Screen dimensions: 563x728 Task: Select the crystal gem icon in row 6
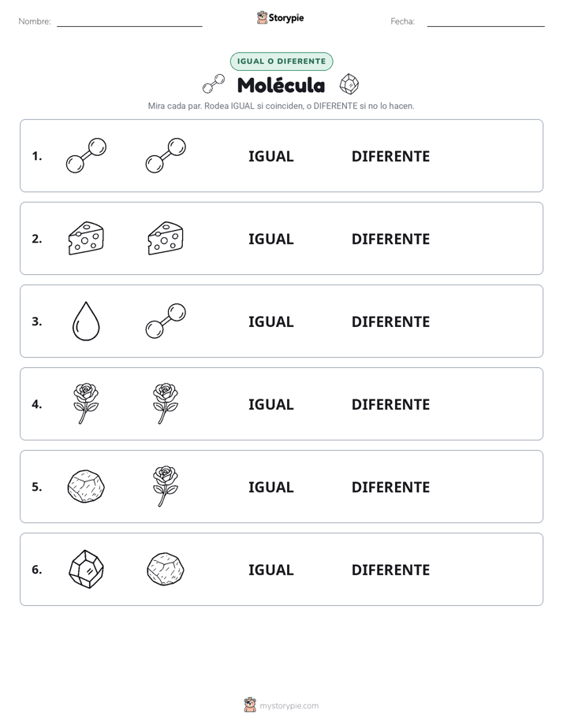click(86, 569)
